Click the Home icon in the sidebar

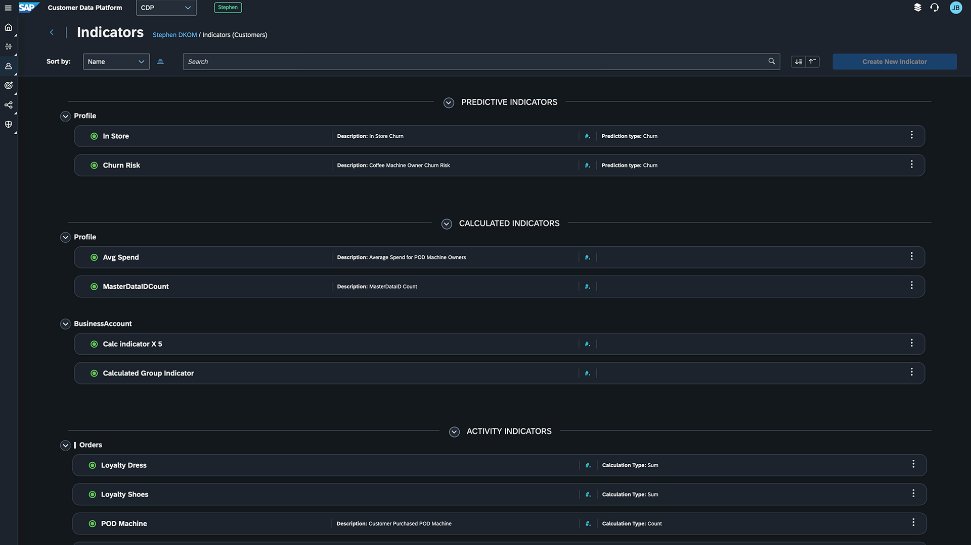8,27
